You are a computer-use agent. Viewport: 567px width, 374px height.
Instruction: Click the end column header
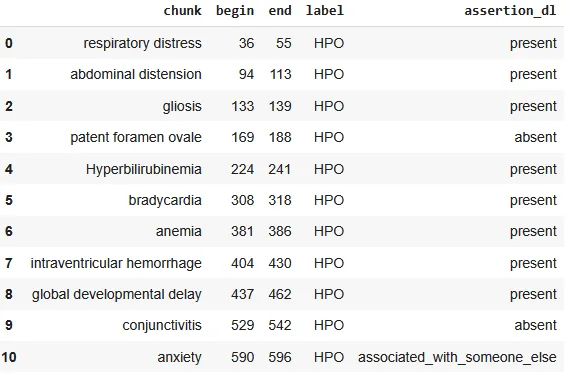point(280,10)
